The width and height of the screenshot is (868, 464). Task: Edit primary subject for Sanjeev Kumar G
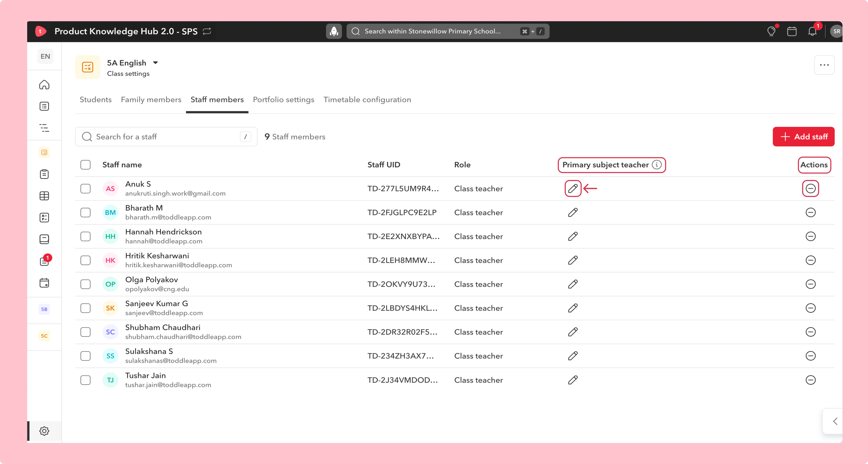click(573, 308)
